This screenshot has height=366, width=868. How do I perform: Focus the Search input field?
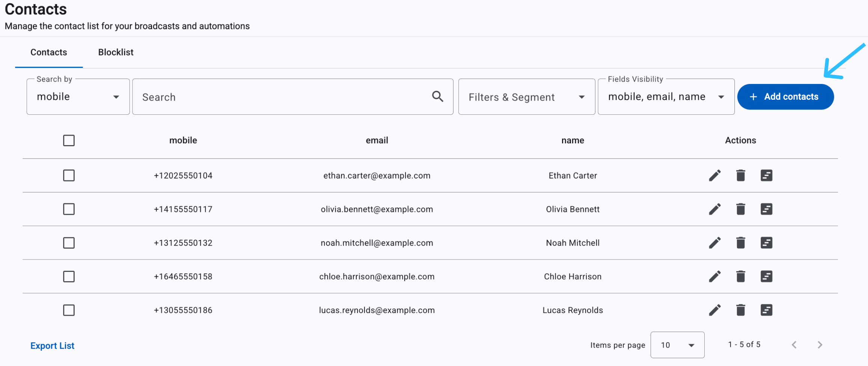(293, 97)
